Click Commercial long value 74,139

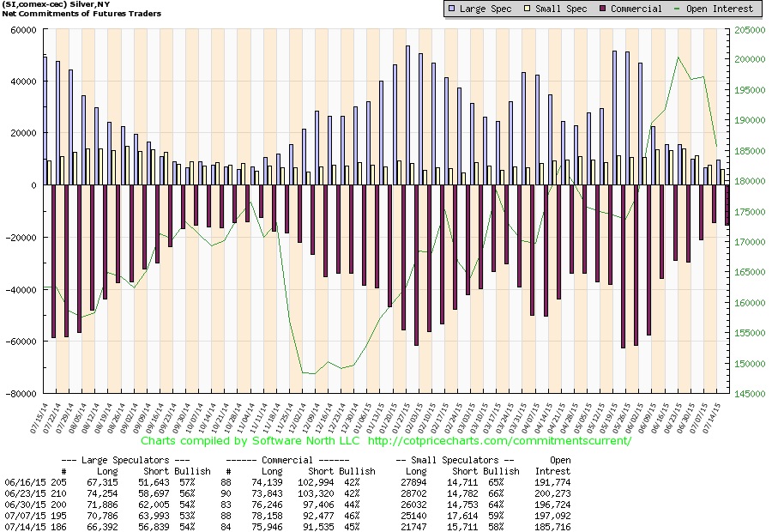[x=267, y=483]
